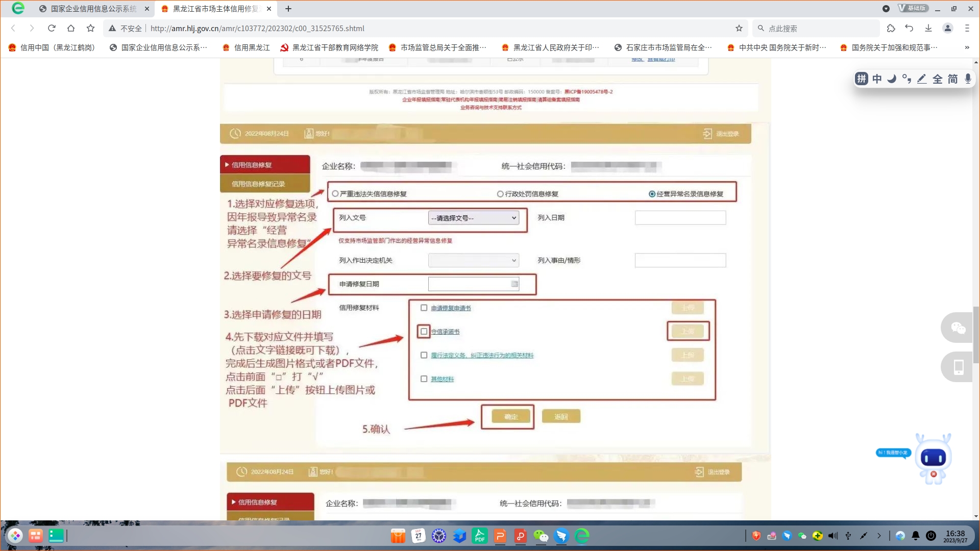Click the page vertical scrollbar thumb
The width and height of the screenshot is (980, 551).
[x=976, y=334]
